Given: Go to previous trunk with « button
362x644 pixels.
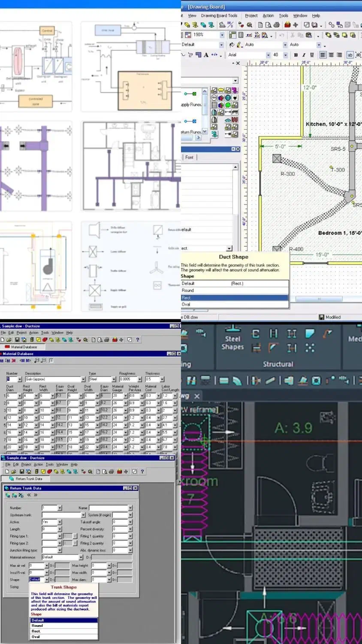Looking at the screenshot, I should pyautogui.click(x=29, y=495).
